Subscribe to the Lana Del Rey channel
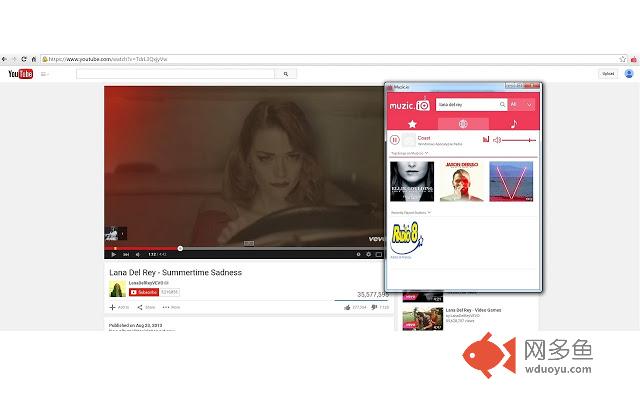Screen dimensions: 640x400 144,292
